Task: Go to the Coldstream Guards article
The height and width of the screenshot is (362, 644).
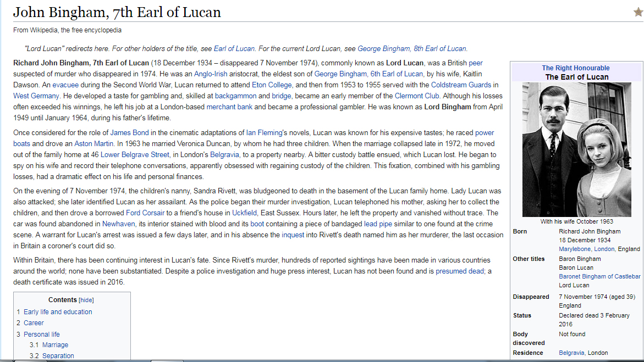Action: click(x=461, y=85)
